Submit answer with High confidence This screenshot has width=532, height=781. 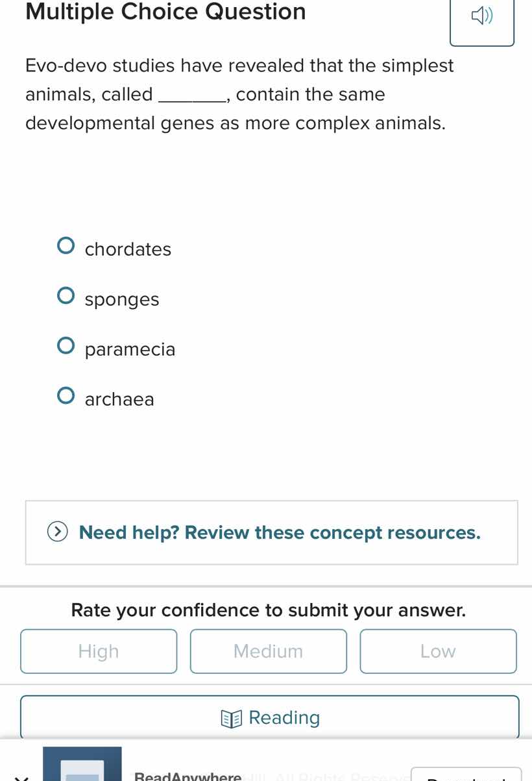click(99, 651)
